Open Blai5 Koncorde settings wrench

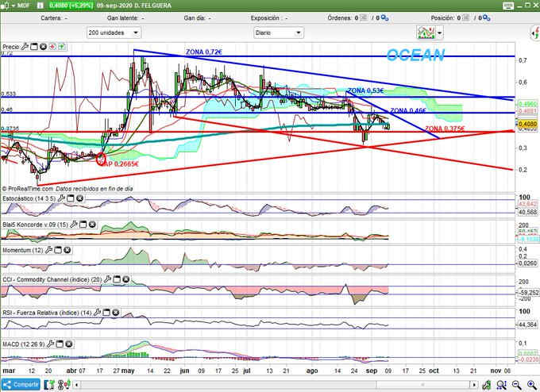pyautogui.click(x=74, y=225)
